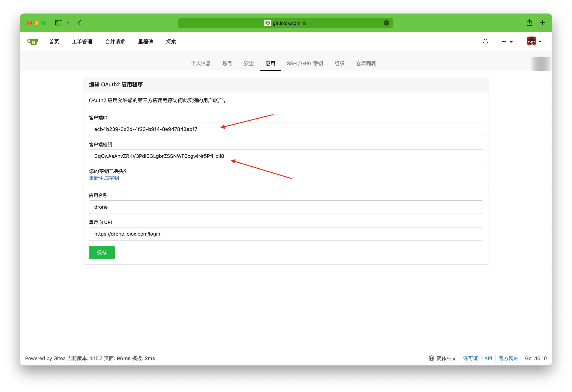Open the user avatar dropdown menu
This screenshot has width=572, height=392.
[534, 41]
